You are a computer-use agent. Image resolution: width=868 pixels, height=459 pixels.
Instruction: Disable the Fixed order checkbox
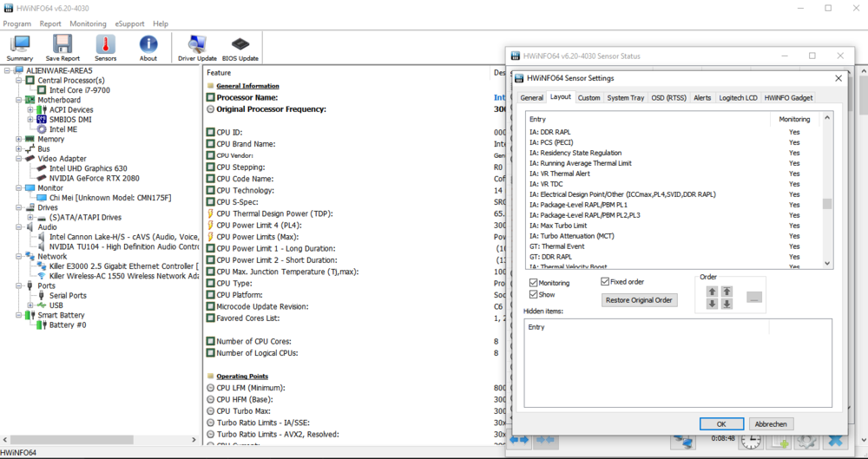(x=605, y=281)
